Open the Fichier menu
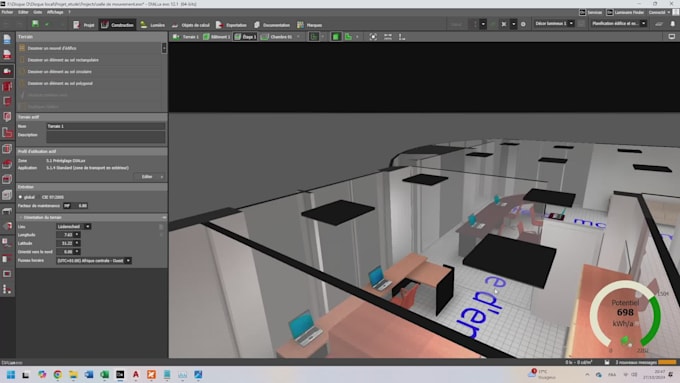 (7, 12)
